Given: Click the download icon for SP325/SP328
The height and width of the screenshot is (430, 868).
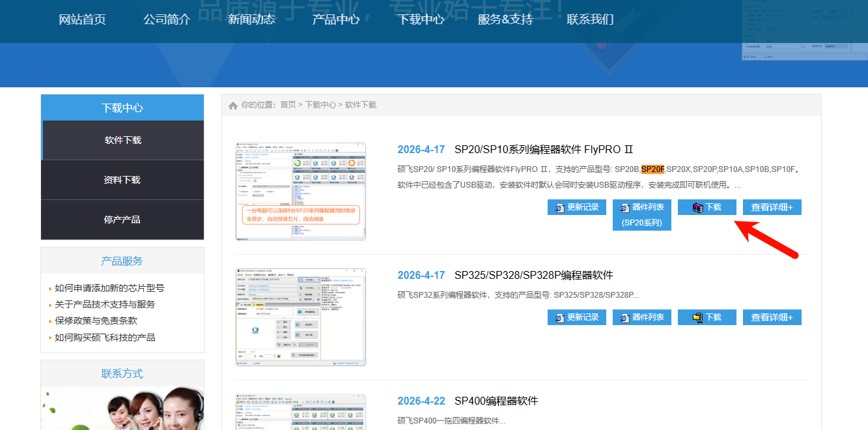Looking at the screenshot, I should pyautogui.click(x=697, y=318).
